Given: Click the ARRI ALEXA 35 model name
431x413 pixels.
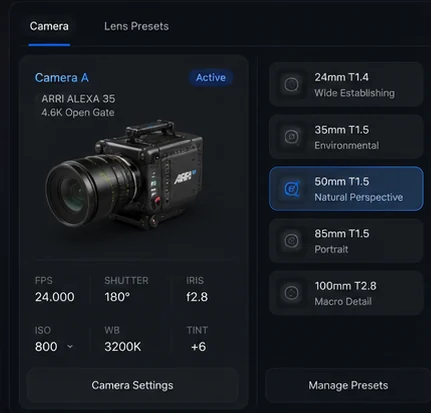Looking at the screenshot, I should [78, 99].
